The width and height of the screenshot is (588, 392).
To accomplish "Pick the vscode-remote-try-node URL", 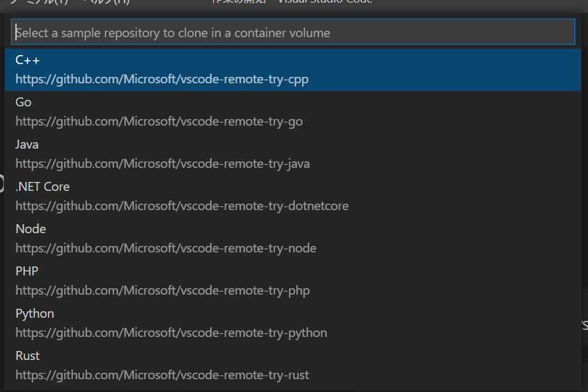I will point(166,248).
